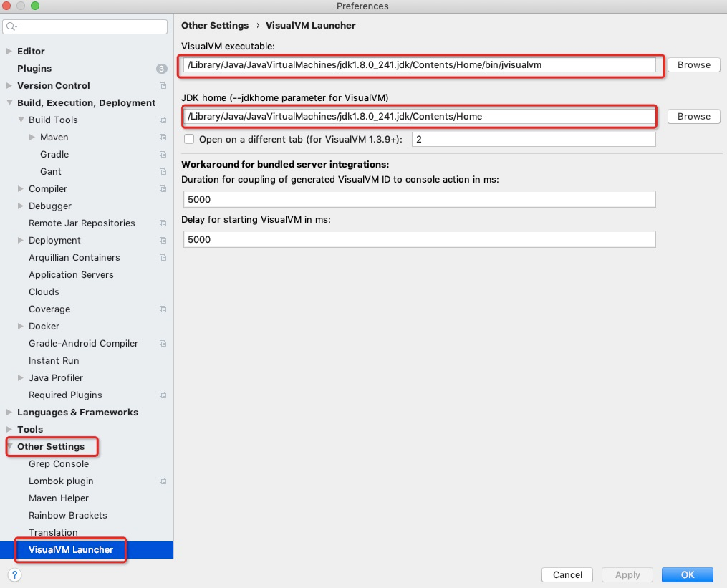Open Gradle settings page

tap(54, 155)
